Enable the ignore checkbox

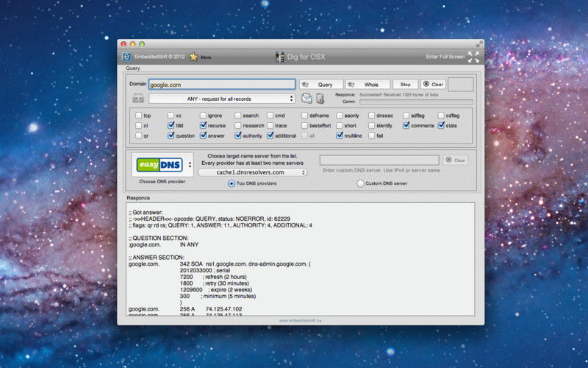(203, 116)
